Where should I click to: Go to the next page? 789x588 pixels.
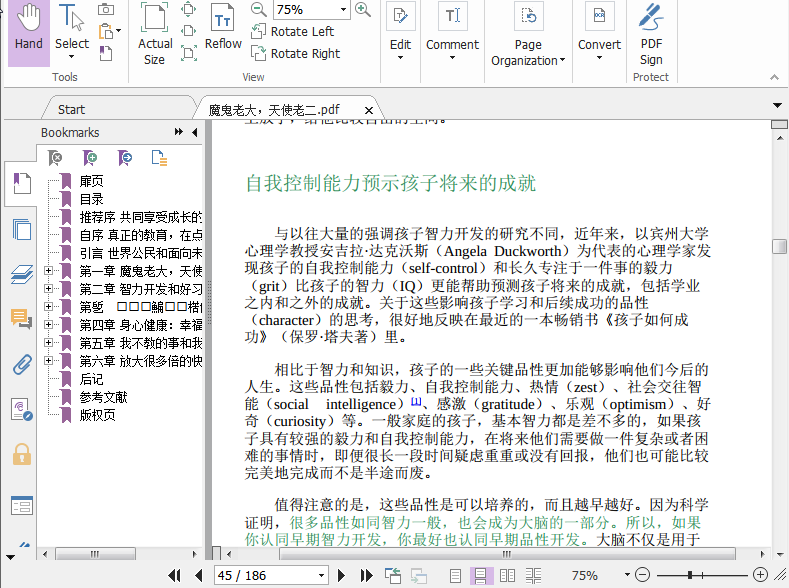click(x=342, y=575)
